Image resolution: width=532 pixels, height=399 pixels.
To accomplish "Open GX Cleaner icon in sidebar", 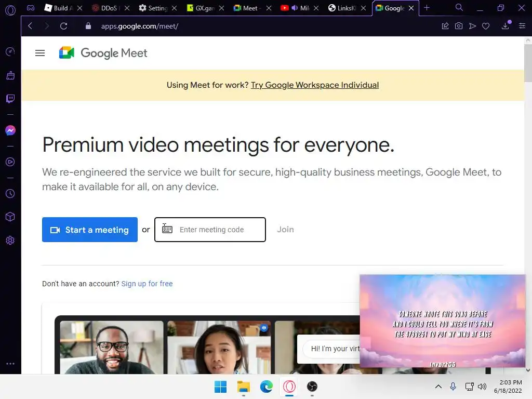I will tap(10, 75).
